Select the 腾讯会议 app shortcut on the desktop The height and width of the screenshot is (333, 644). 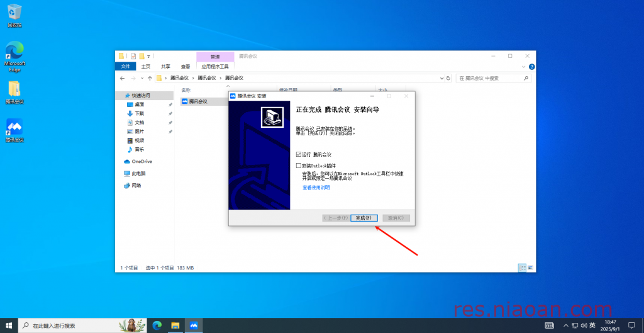(x=14, y=130)
